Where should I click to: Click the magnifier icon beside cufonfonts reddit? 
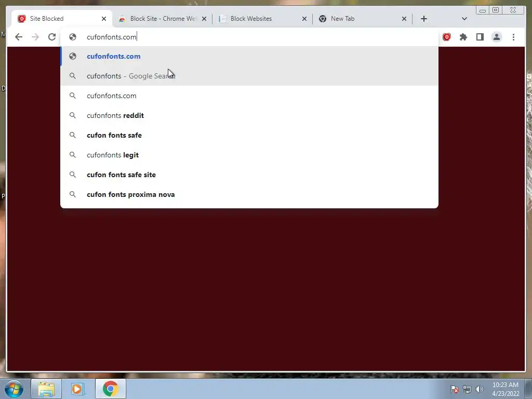(73, 115)
